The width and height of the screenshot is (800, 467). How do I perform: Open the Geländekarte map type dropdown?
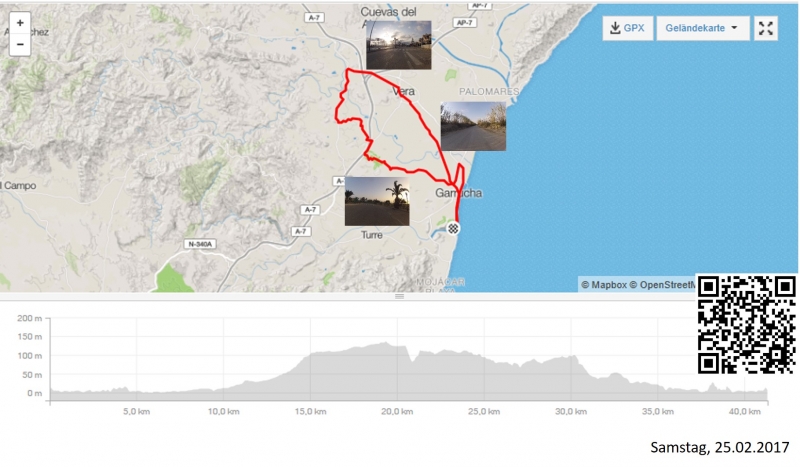[x=702, y=28]
